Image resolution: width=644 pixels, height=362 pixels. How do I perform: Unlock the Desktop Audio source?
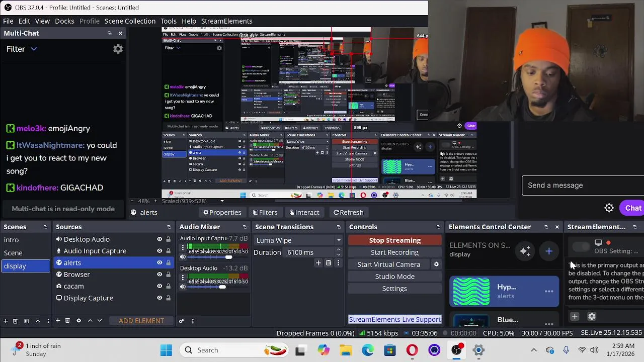tap(169, 239)
